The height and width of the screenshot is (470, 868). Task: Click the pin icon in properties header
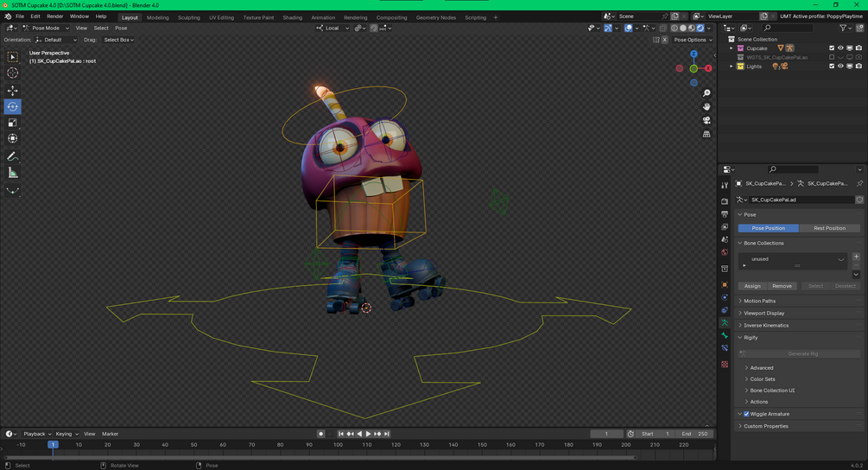859,183
